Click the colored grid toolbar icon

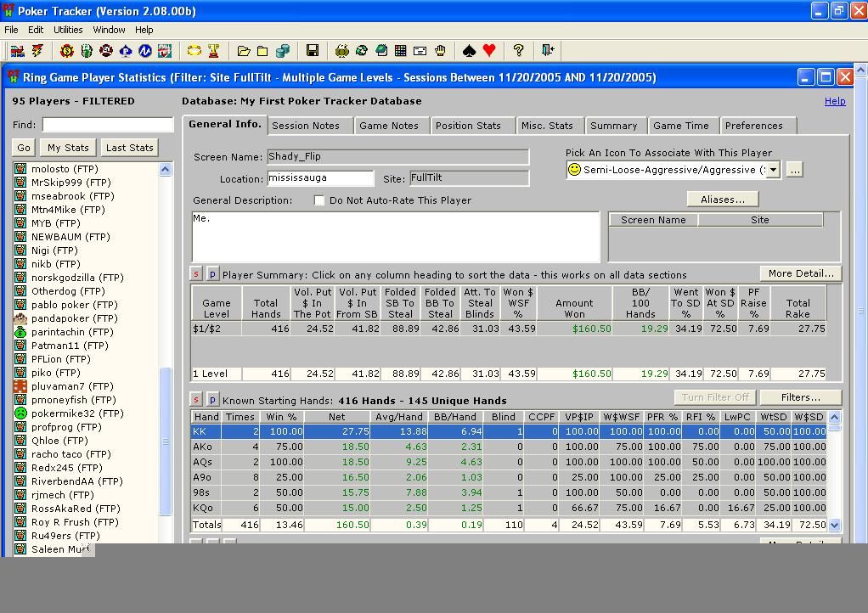coord(401,51)
